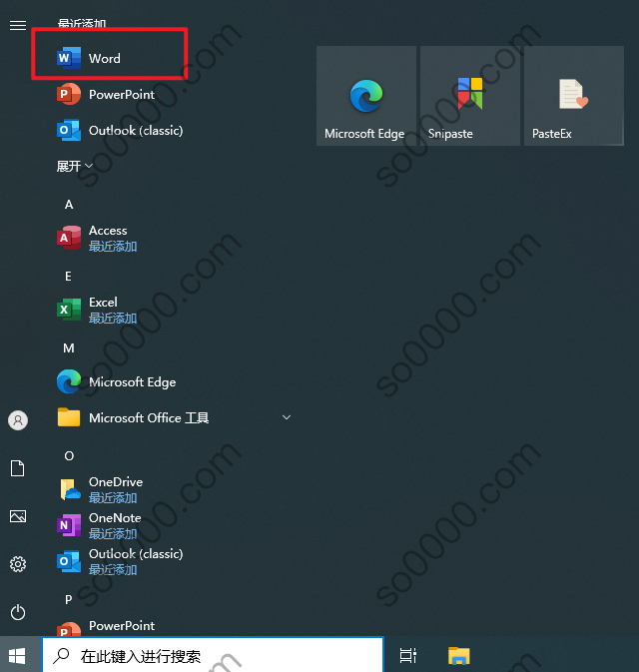Open Task View on the taskbar
This screenshot has width=639, height=672.
[x=408, y=656]
